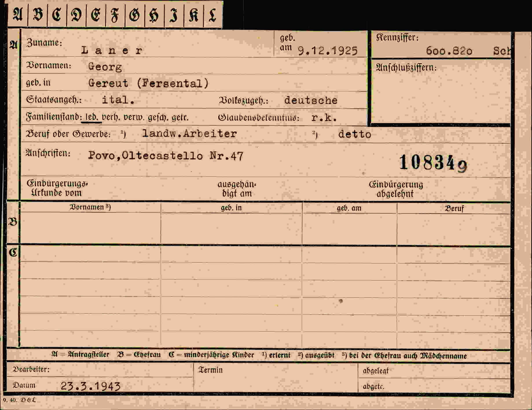Click the legend text 'B = Ehefrau'
This screenshot has width=532, height=410.
(x=139, y=355)
